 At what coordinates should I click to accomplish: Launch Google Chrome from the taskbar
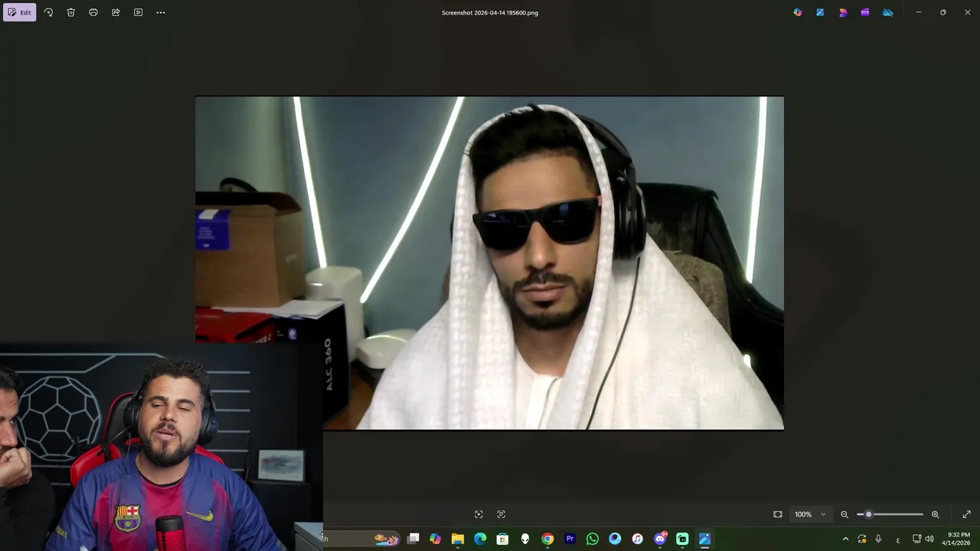[x=547, y=539]
